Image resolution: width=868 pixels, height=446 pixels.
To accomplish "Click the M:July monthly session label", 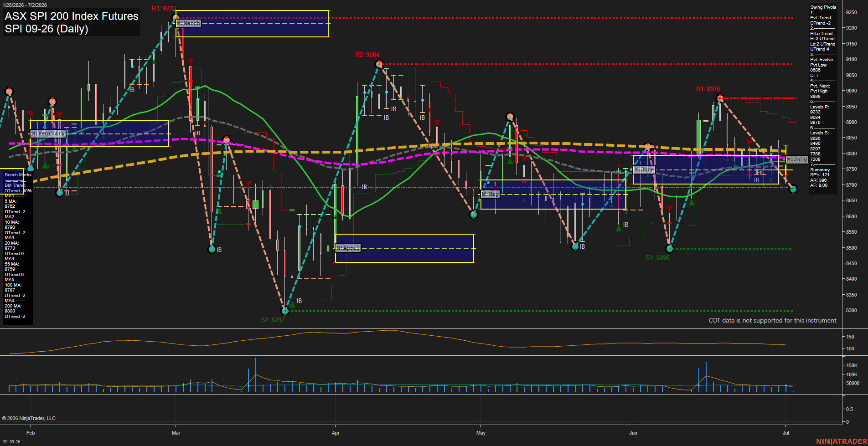I will pyautogui.click(x=797, y=159).
